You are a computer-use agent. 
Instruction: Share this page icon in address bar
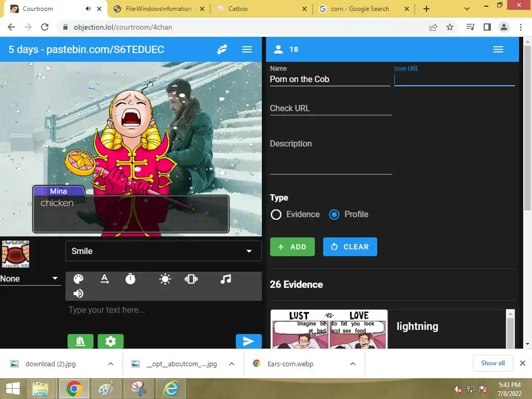433,27
